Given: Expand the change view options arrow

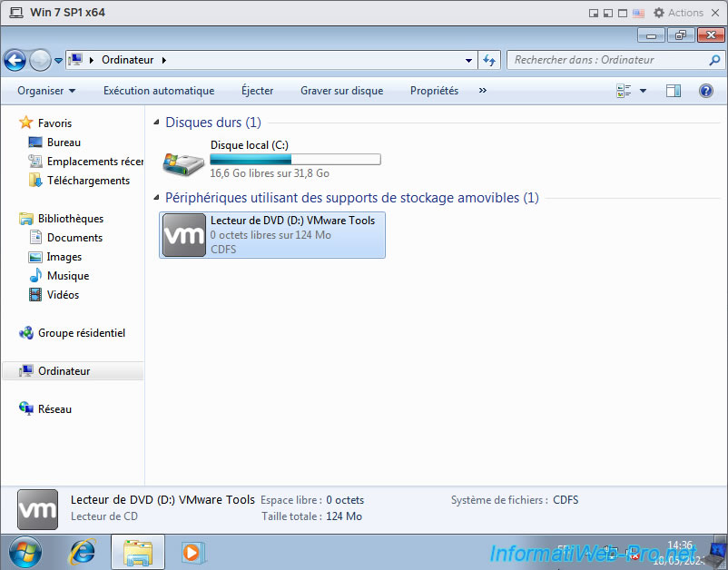Looking at the screenshot, I should click(643, 91).
